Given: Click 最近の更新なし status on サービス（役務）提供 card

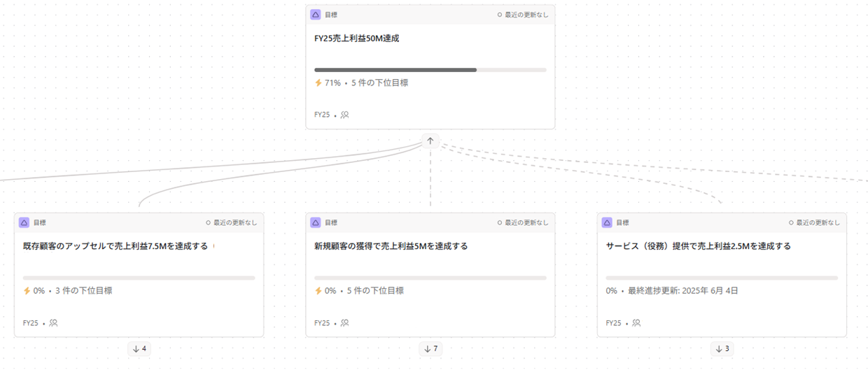Looking at the screenshot, I should tap(814, 222).
